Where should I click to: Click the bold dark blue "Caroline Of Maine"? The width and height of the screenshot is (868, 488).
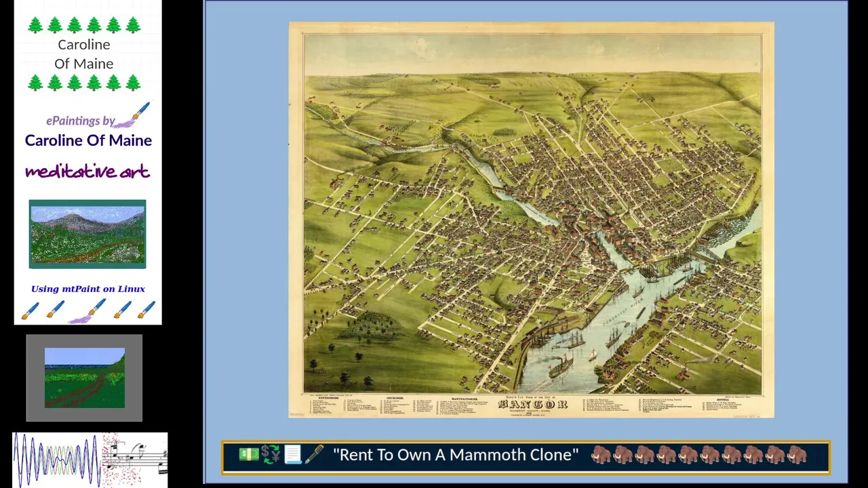(x=88, y=140)
